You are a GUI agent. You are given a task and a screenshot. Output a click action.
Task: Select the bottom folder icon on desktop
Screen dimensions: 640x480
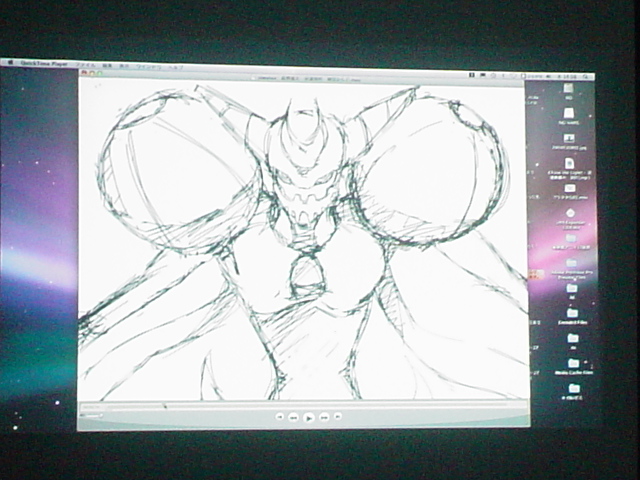coord(573,391)
